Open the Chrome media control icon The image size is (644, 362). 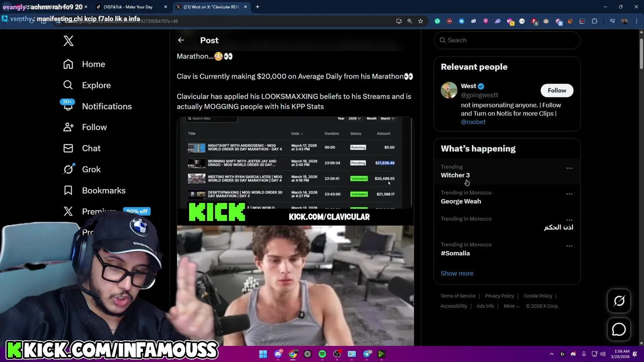click(x=612, y=21)
